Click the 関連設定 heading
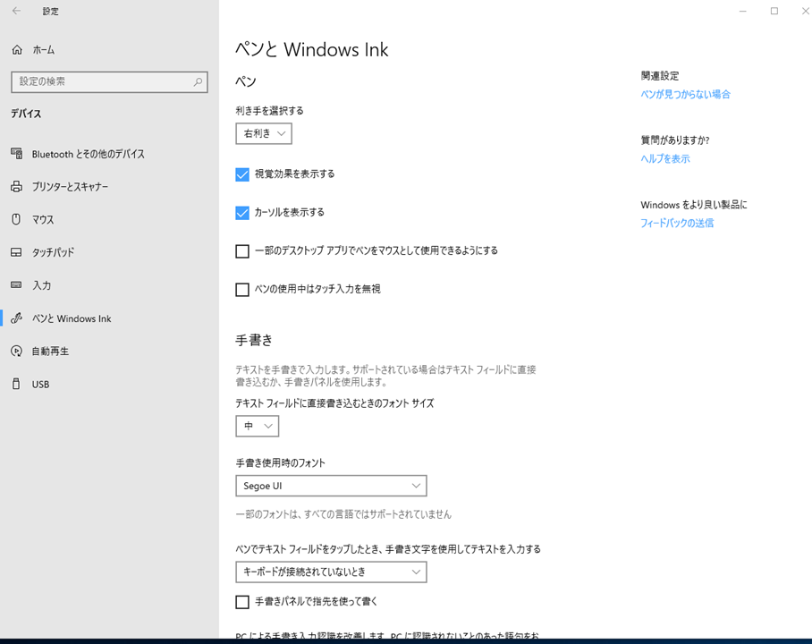Viewport: 812px width, 644px height. pyautogui.click(x=659, y=76)
